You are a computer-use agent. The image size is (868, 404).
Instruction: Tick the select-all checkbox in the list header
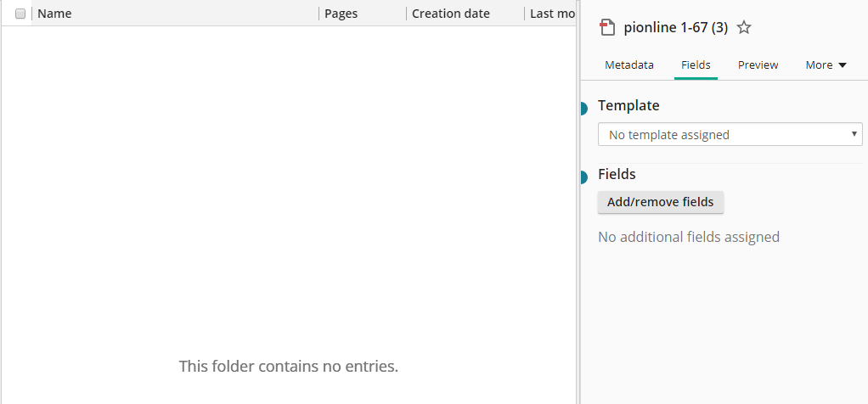click(20, 14)
